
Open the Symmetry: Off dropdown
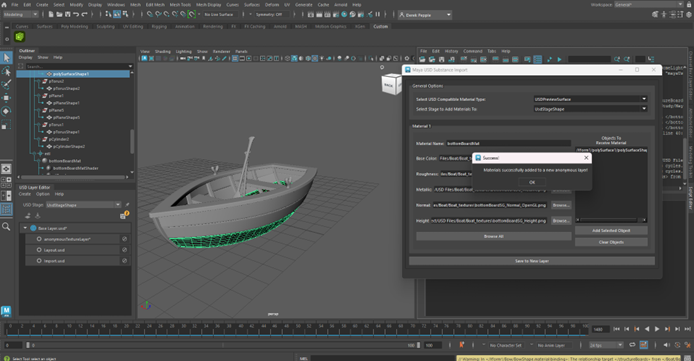(272, 15)
